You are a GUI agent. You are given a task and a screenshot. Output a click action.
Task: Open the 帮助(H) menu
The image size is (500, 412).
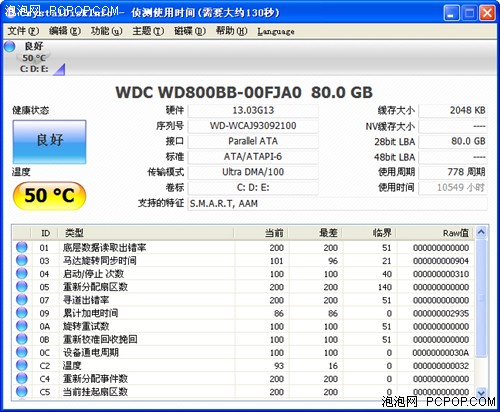coord(232,31)
